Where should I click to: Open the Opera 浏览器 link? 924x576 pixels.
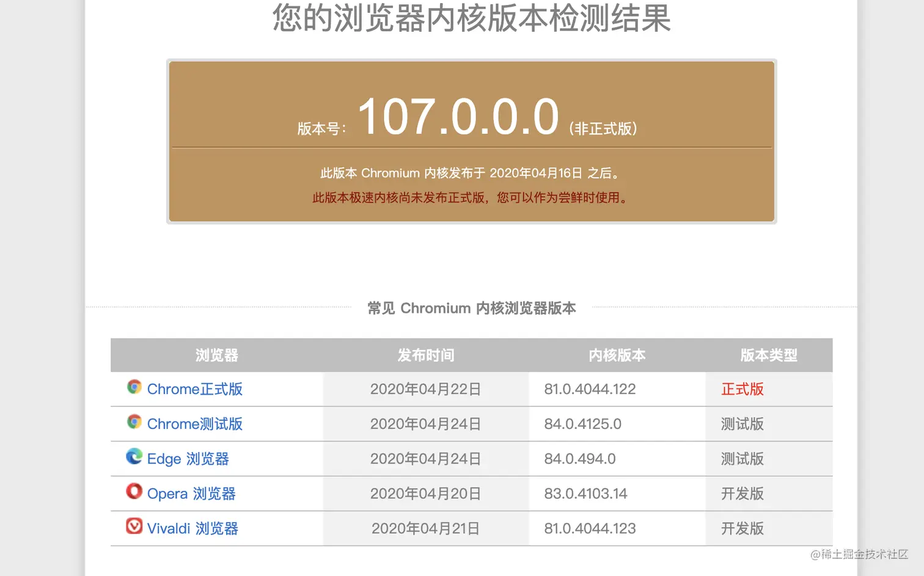[191, 494]
